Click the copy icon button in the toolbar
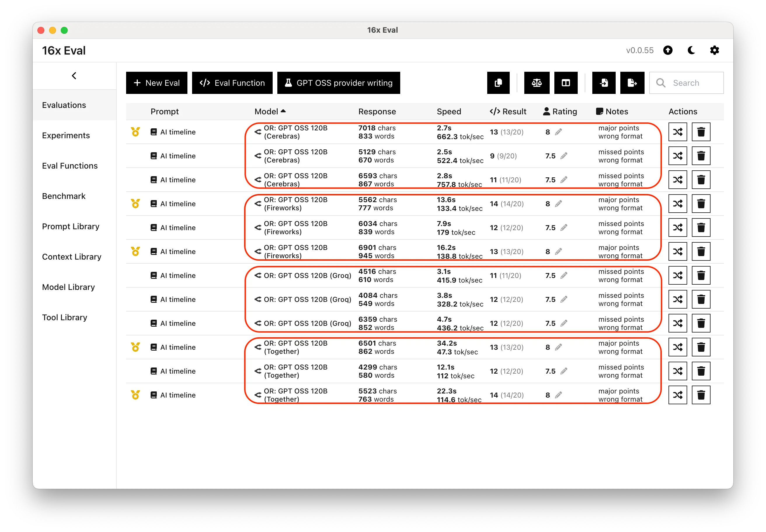766x532 pixels. tap(498, 83)
